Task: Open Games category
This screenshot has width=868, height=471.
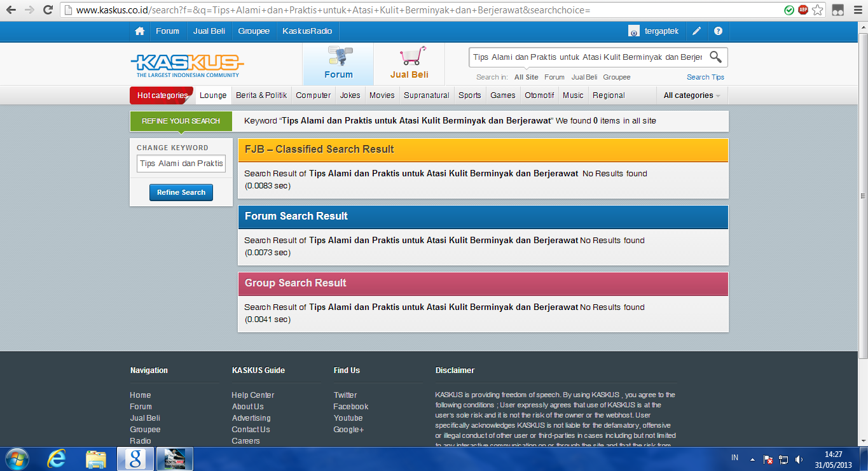Action: tap(503, 95)
